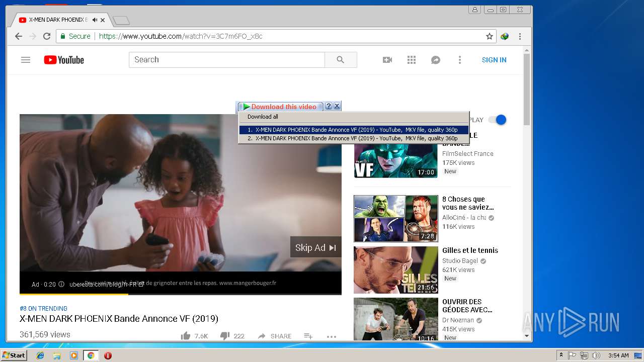The height and width of the screenshot is (362, 644).
Task: Click the 3:54 AM clock
Action: [x=618, y=355]
